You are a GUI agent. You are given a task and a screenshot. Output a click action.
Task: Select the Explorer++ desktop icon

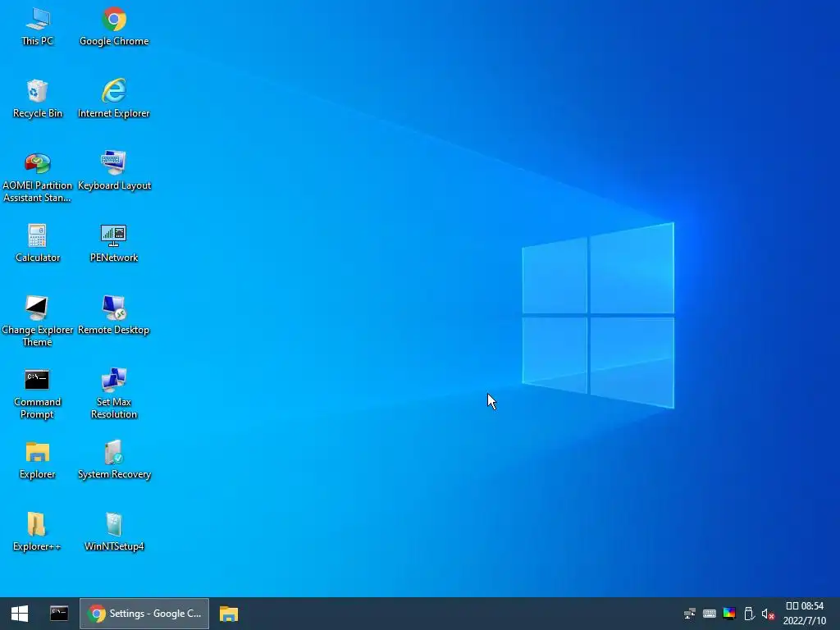pos(38,532)
